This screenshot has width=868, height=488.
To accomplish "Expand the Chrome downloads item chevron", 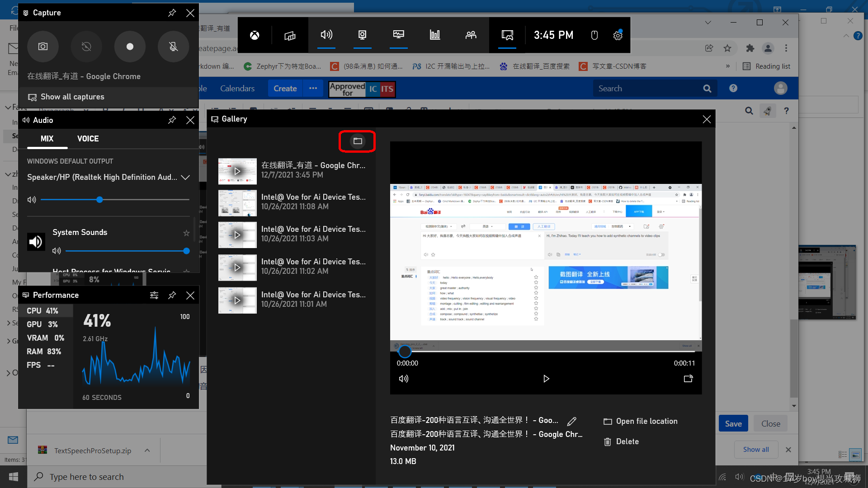I will 147,450.
